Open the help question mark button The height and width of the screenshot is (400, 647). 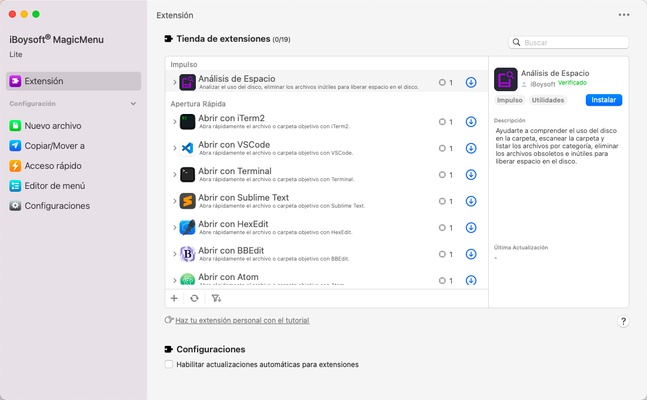pyautogui.click(x=623, y=321)
